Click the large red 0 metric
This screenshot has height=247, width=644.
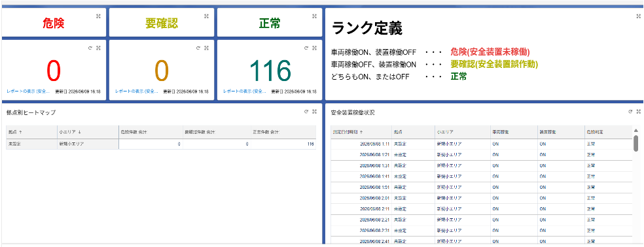point(54,71)
